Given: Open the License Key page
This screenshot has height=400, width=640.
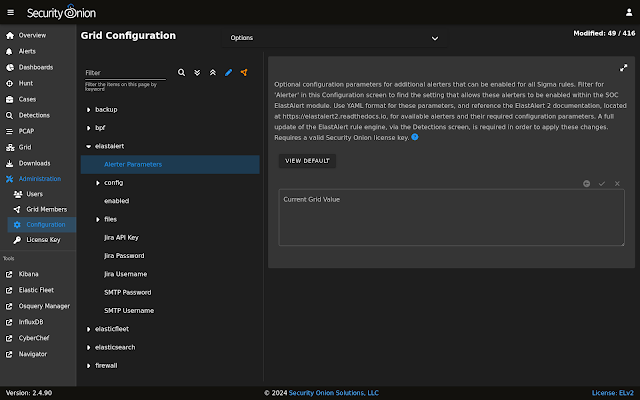Looking at the screenshot, I should click(42, 240).
